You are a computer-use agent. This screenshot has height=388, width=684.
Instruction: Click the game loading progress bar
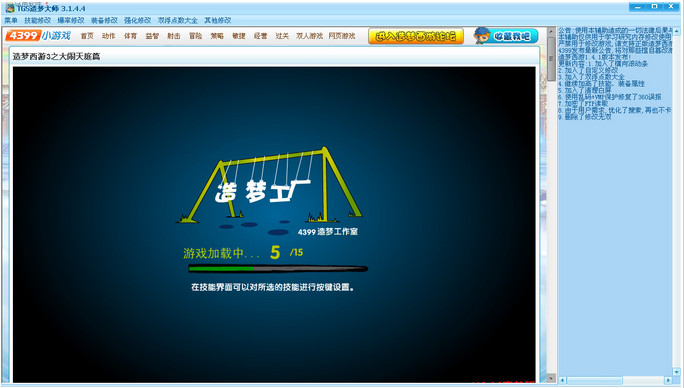point(278,269)
